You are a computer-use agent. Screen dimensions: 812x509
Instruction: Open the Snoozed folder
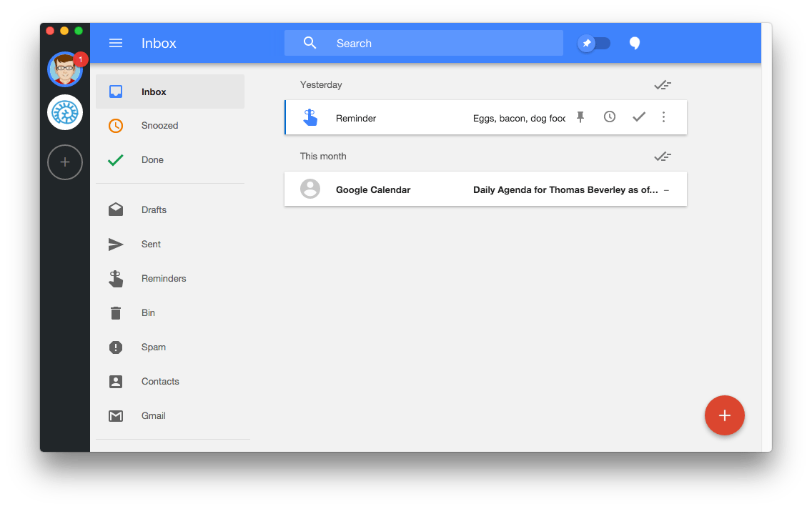point(170,125)
